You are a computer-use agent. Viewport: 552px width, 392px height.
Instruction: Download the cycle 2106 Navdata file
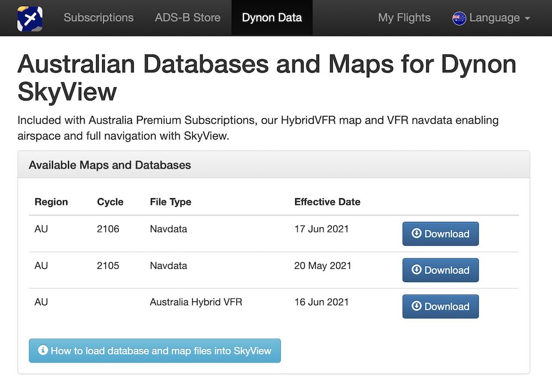[x=440, y=234]
